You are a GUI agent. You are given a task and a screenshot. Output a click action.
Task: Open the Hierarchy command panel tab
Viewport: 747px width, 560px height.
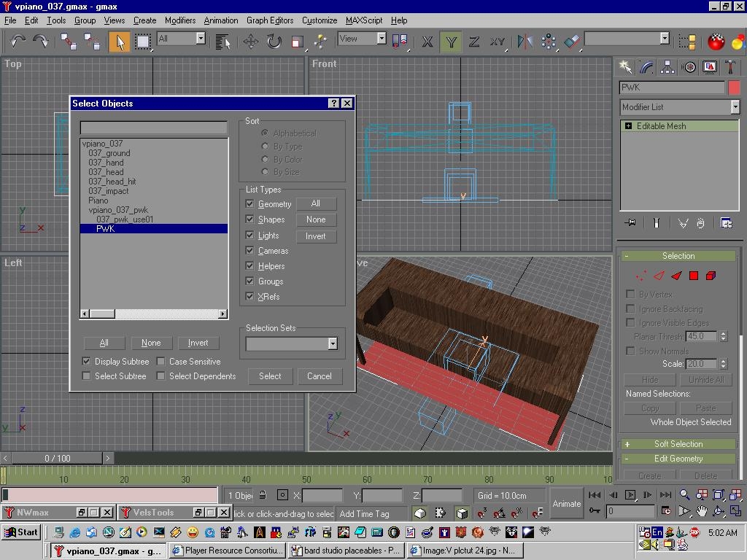pyautogui.click(x=667, y=67)
